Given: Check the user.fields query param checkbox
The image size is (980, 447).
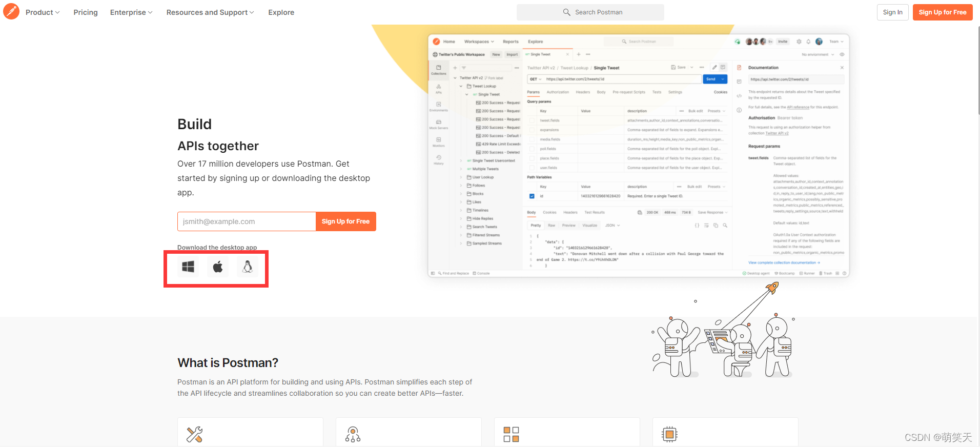Looking at the screenshot, I should [532, 168].
